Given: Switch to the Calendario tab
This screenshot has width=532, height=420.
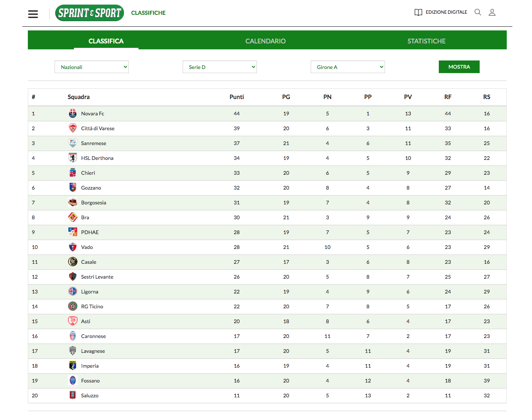Looking at the screenshot, I should coord(265,41).
